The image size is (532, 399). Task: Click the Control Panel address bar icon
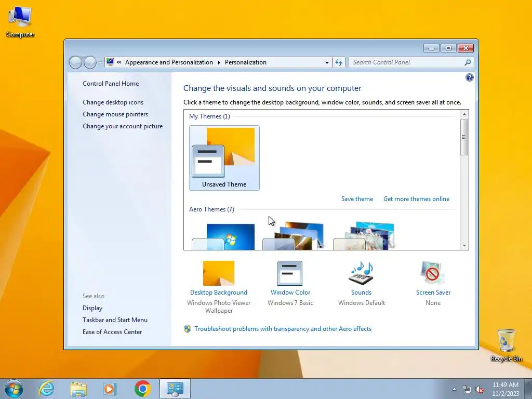pyautogui.click(x=110, y=62)
